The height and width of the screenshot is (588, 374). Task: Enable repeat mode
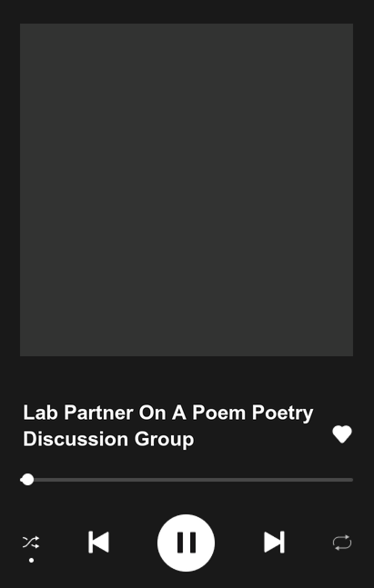[342, 543]
